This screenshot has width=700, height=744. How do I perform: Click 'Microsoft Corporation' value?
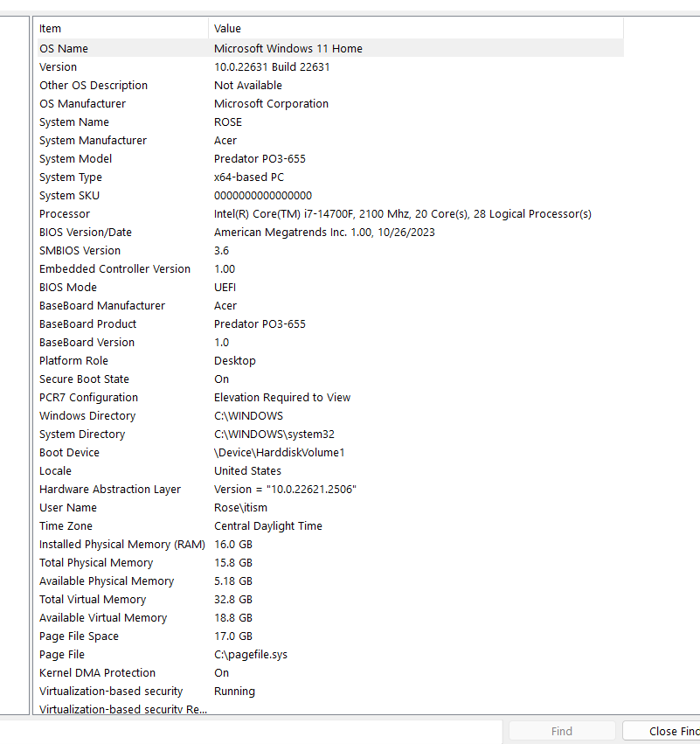tap(271, 103)
